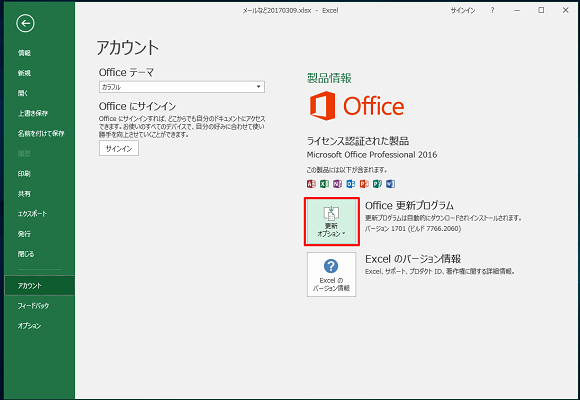Click the PowerPoint product icon
The width and height of the screenshot is (580, 400).
pyautogui.click(x=364, y=184)
